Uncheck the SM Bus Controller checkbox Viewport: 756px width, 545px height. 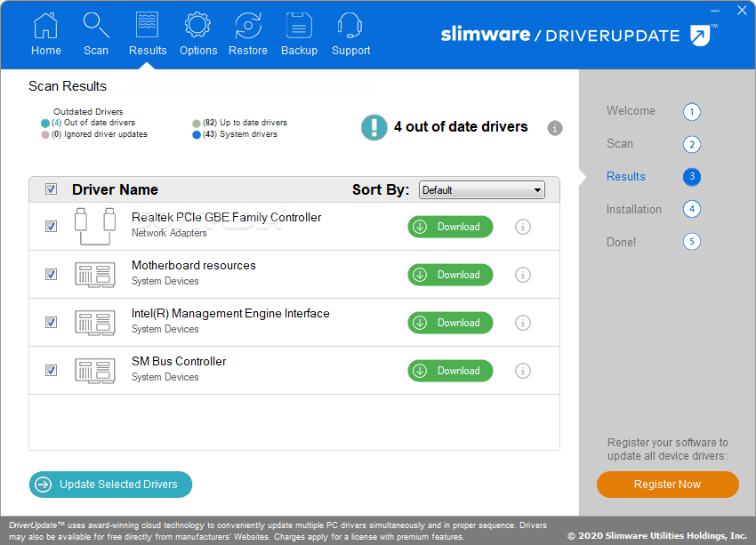(51, 370)
